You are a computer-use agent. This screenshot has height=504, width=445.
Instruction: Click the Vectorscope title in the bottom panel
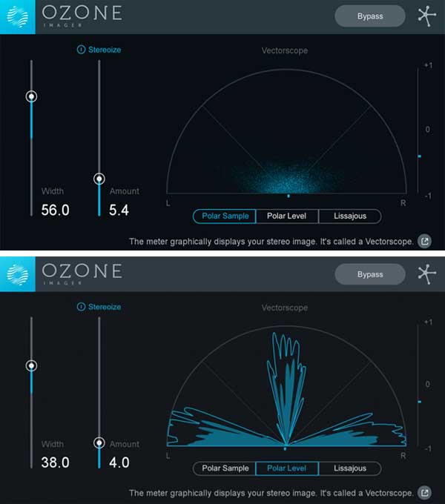pyautogui.click(x=285, y=308)
